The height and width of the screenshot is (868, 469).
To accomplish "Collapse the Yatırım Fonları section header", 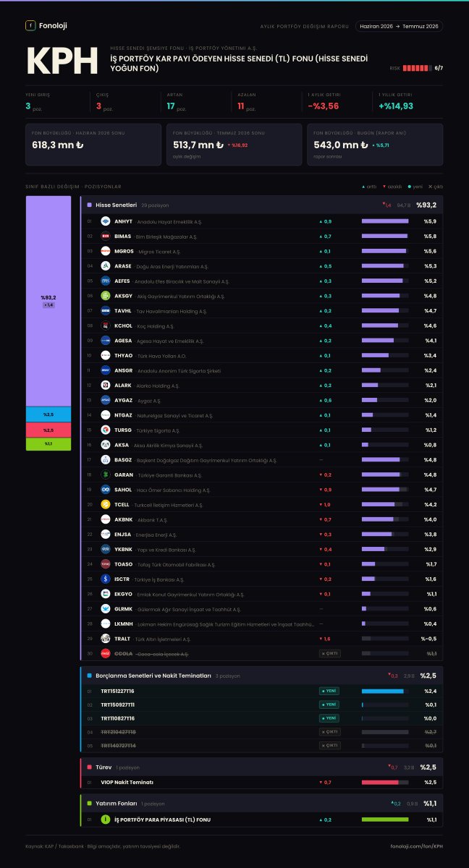I will tap(262, 803).
